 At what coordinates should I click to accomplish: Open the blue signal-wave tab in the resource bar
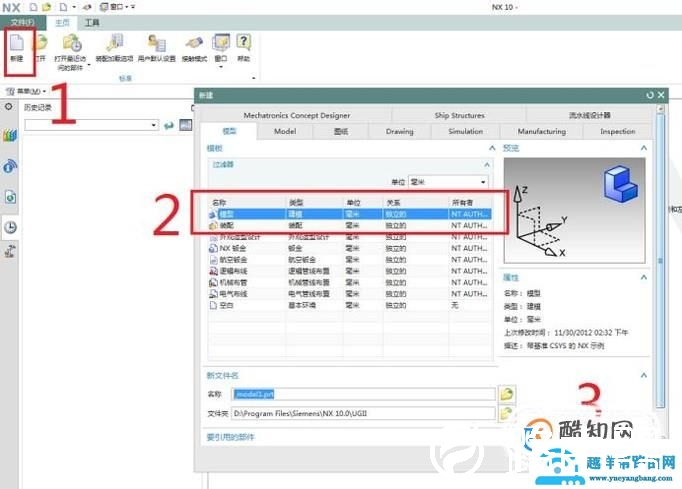[10, 166]
